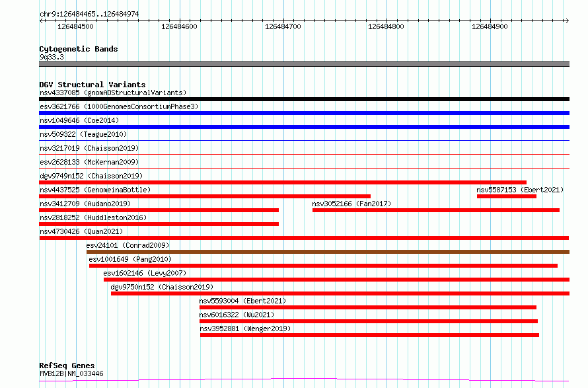Click the nsv3052166 (Fan2017) label
This screenshot has width=588, height=388.
[x=351, y=204]
